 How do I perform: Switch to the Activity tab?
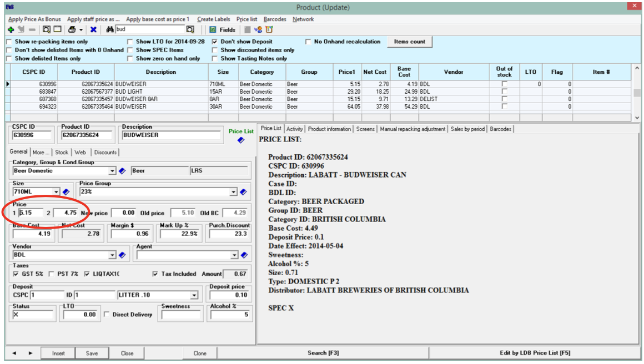coord(294,129)
